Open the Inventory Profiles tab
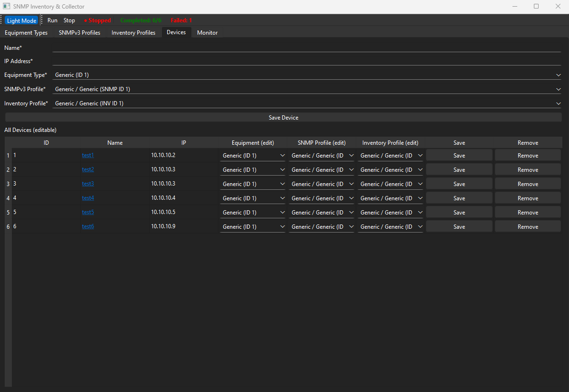The width and height of the screenshot is (569, 392). 133,32
